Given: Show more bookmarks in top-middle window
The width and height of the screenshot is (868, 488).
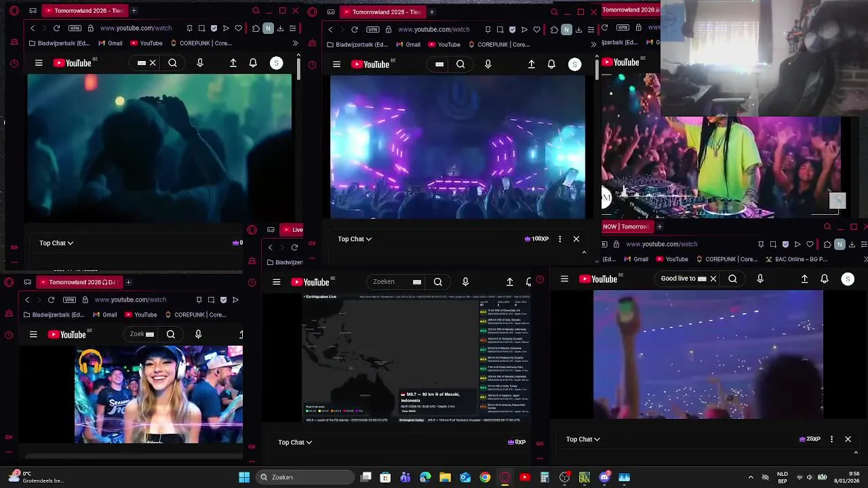Looking at the screenshot, I should pyautogui.click(x=593, y=45).
